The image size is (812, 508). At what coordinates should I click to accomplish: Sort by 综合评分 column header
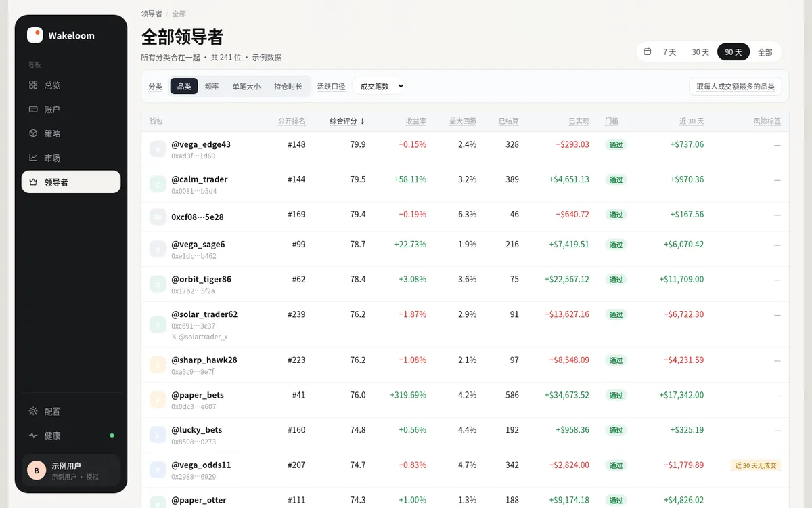click(347, 121)
